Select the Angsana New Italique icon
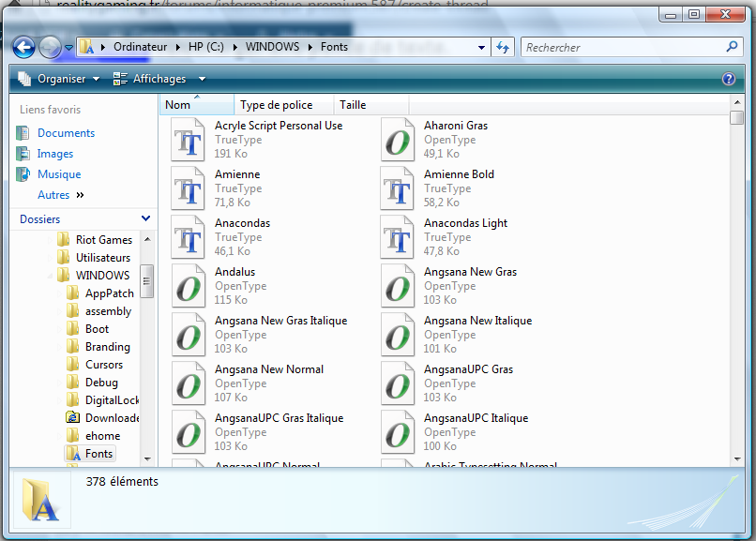The width and height of the screenshot is (756, 541). (x=398, y=335)
